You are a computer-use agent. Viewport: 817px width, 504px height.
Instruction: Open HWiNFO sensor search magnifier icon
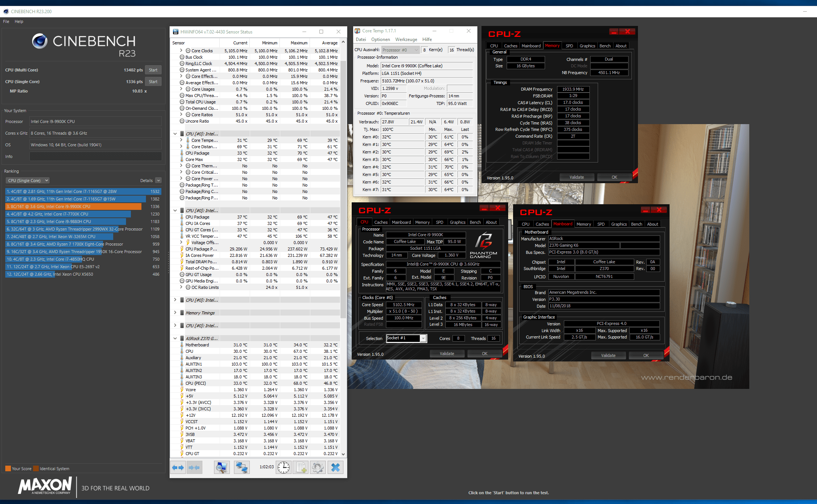222,468
